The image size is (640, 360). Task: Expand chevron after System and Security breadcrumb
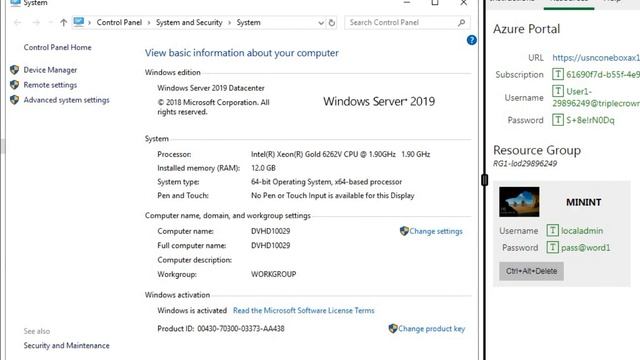(x=229, y=23)
